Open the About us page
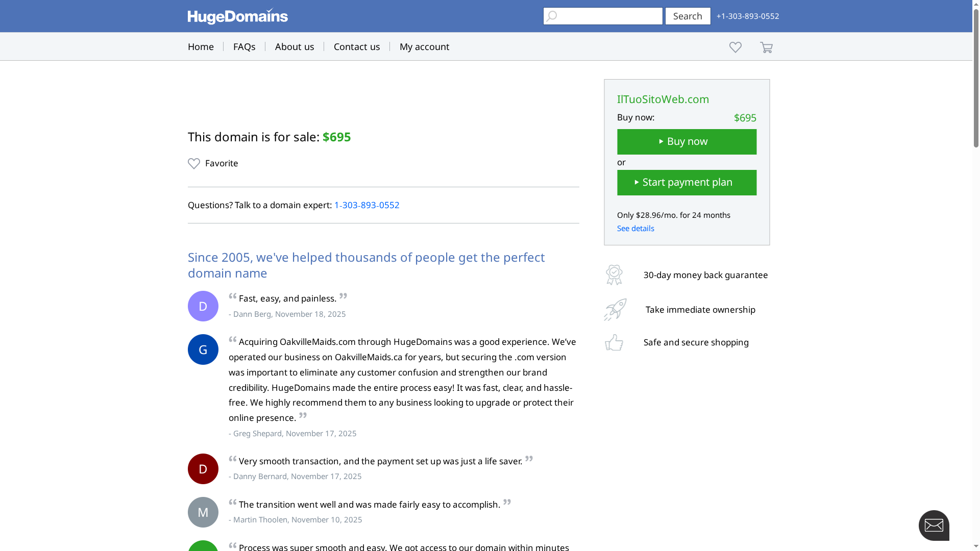Viewport: 980px width, 551px height. click(x=295, y=46)
